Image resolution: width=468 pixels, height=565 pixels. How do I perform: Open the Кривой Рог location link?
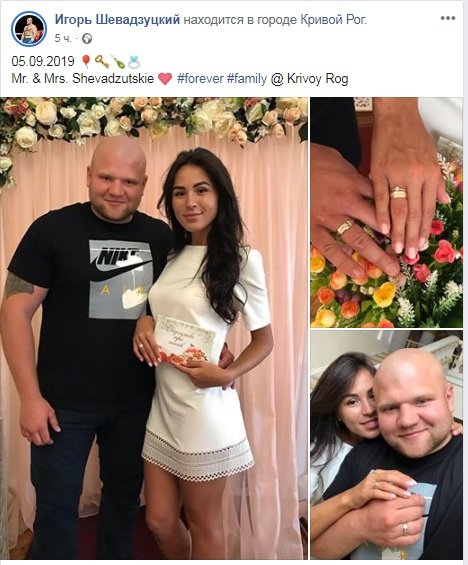tap(333, 20)
